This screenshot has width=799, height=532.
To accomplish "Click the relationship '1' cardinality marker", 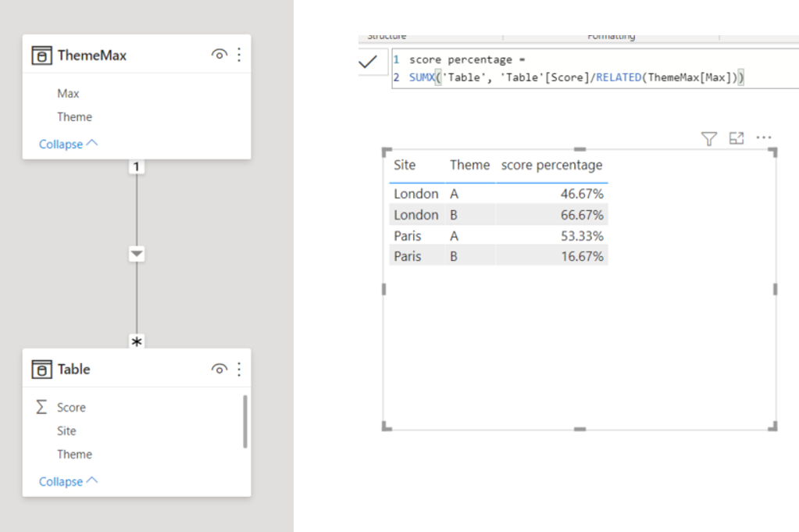I will [136, 166].
